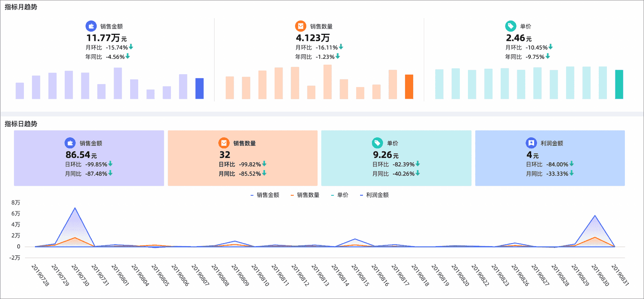Toggle the 销售金额 series in chart legend
The height and width of the screenshot is (299, 644).
click(265, 195)
